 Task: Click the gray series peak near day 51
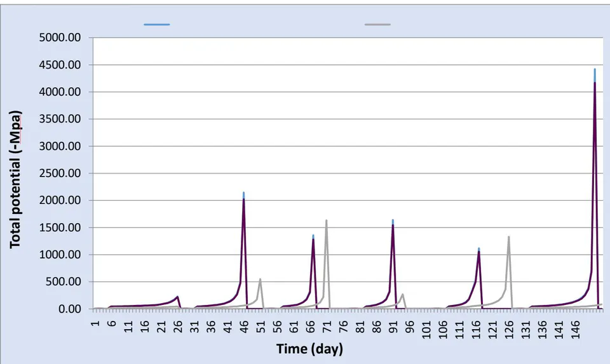click(x=261, y=280)
